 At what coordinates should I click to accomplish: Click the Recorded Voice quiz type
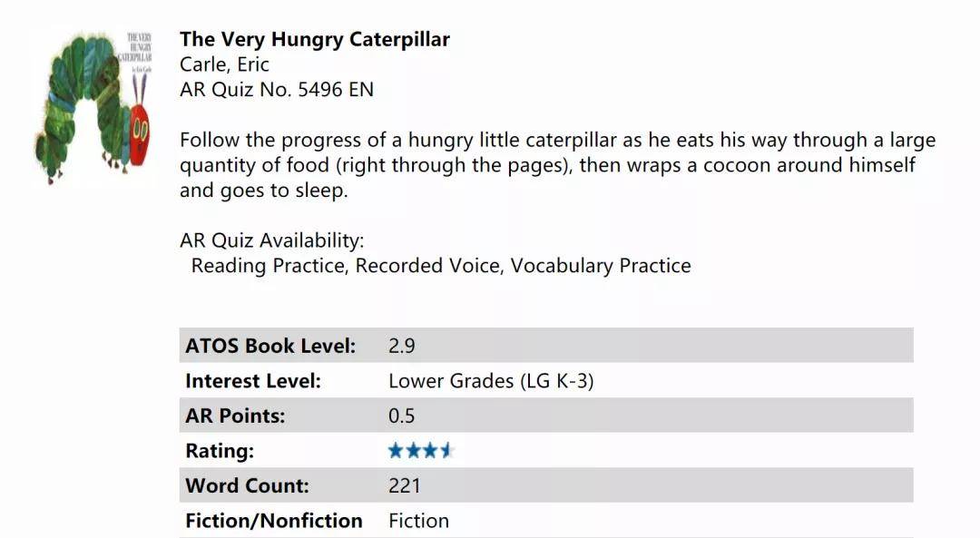(x=426, y=266)
